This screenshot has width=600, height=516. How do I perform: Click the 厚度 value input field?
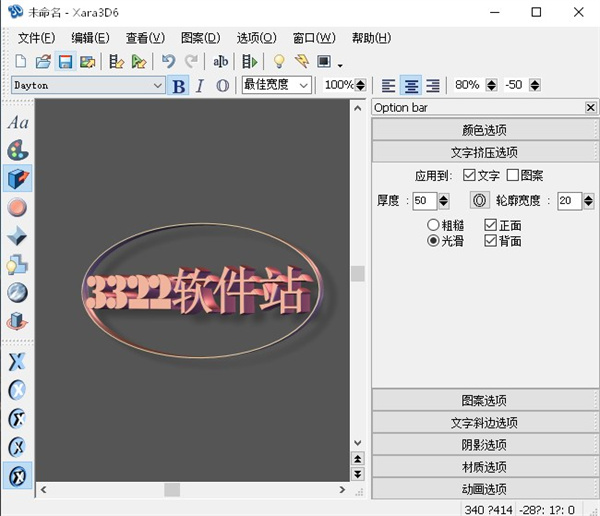click(423, 201)
